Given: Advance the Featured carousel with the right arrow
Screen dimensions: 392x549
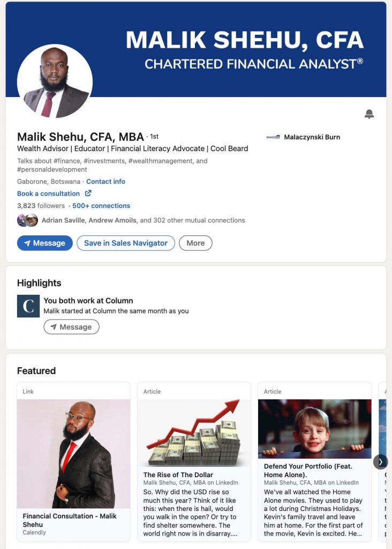Looking at the screenshot, I should tap(380, 462).
